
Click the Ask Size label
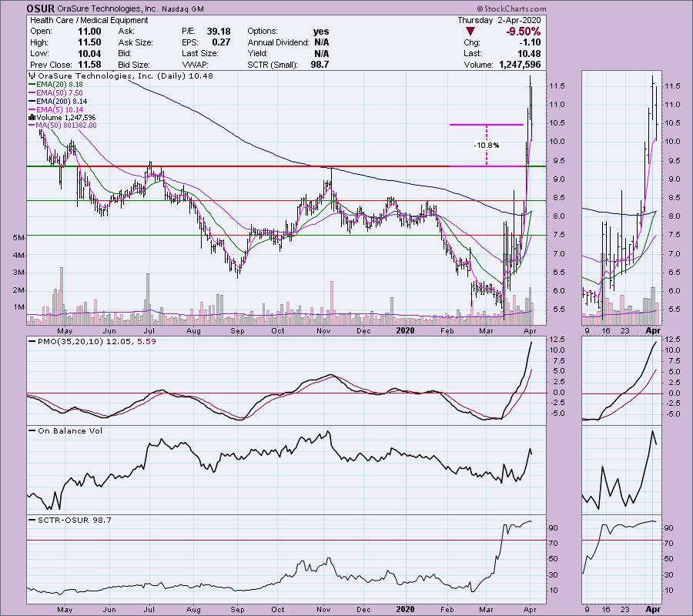pos(136,42)
